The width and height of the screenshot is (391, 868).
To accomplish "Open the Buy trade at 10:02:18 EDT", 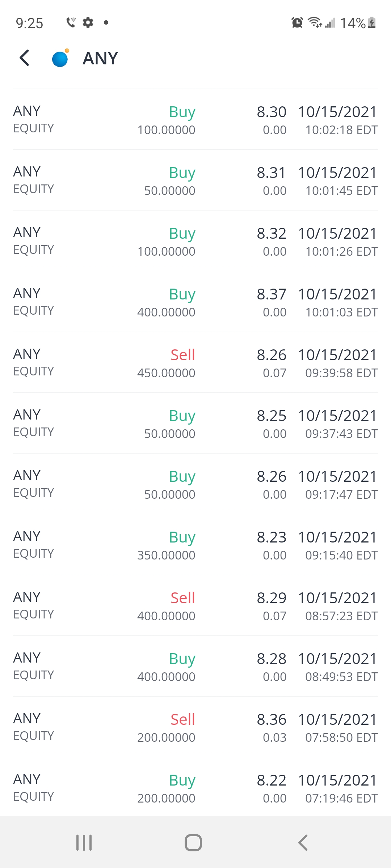I will pos(195,119).
